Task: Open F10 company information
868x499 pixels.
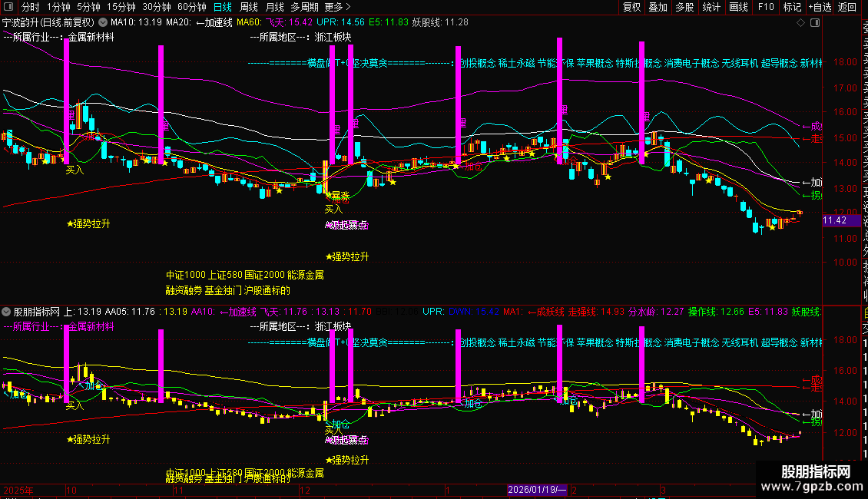Action: tap(766, 7)
